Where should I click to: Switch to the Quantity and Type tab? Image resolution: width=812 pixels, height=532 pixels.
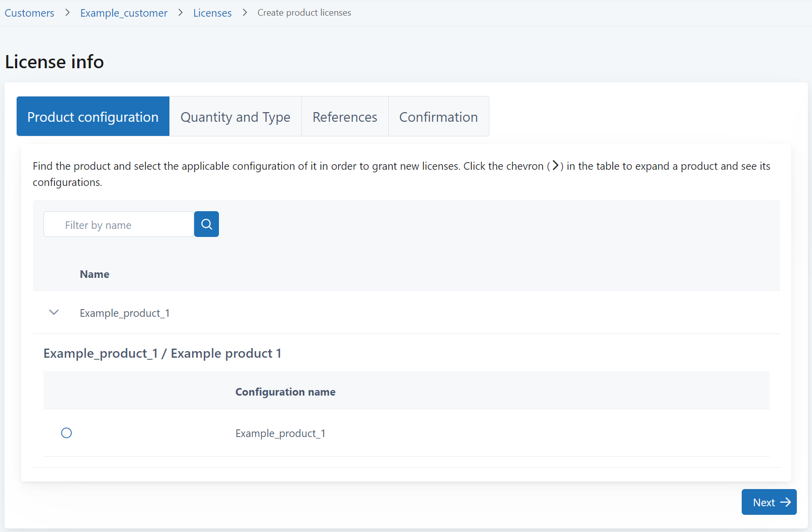tap(236, 116)
